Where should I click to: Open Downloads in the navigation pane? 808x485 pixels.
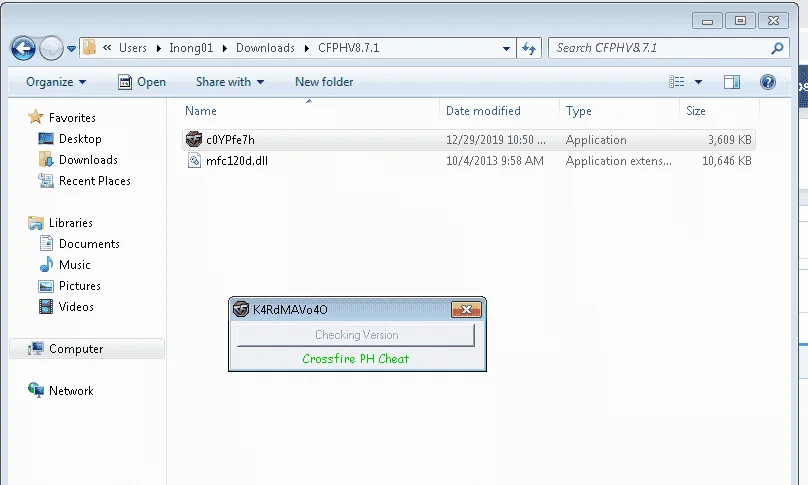(x=88, y=160)
